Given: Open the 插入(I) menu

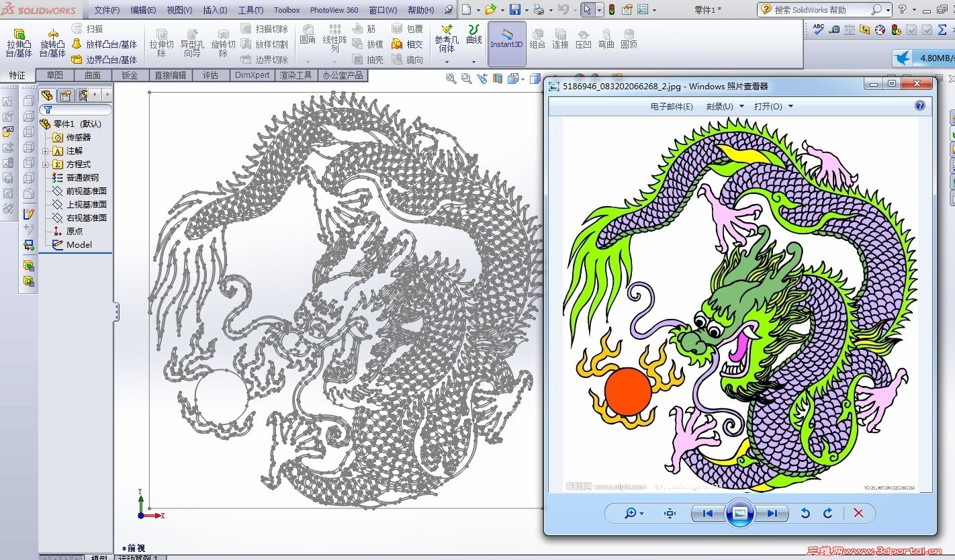Looking at the screenshot, I should 215,10.
